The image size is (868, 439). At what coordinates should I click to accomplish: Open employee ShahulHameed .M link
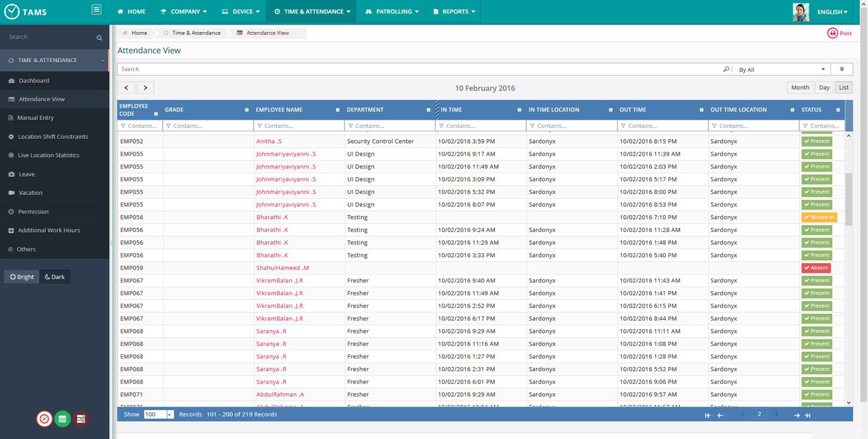pos(282,268)
